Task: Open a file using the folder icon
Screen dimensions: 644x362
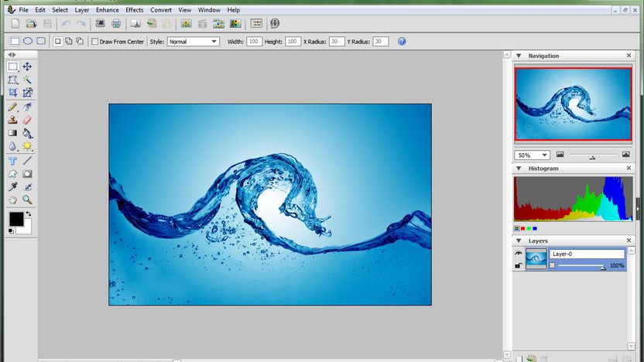Action: (31, 23)
